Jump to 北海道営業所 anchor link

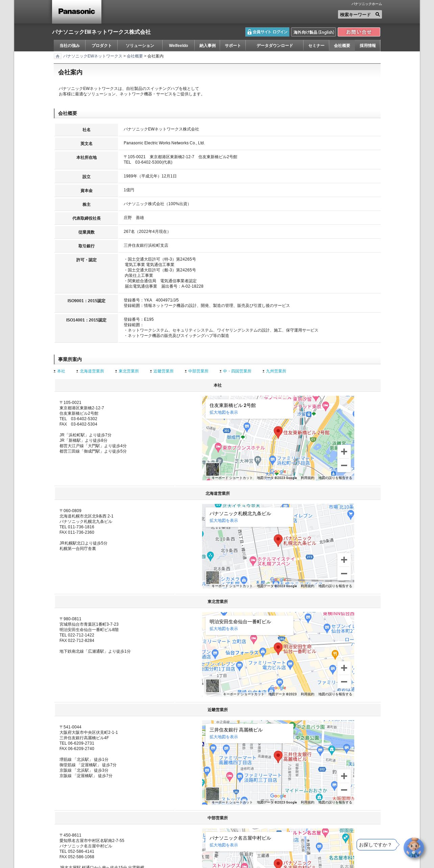(92, 371)
